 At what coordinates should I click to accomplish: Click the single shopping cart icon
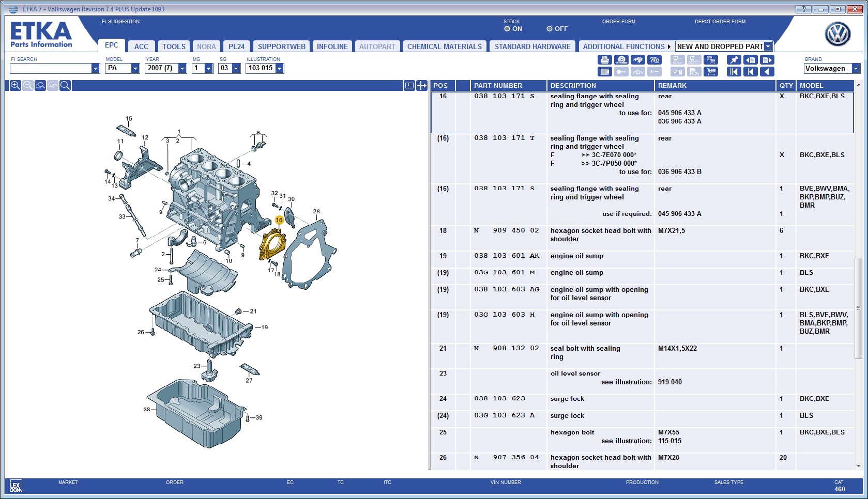coord(711,72)
